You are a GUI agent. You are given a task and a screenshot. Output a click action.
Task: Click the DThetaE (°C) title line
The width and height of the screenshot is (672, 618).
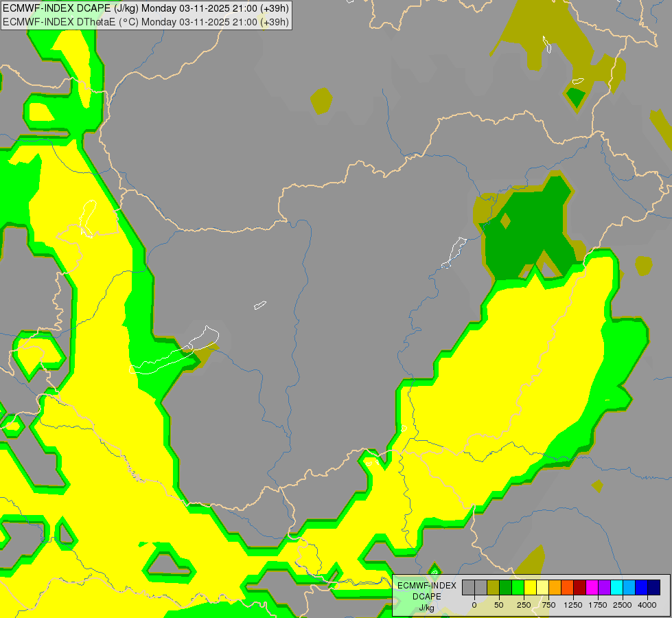click(x=146, y=22)
